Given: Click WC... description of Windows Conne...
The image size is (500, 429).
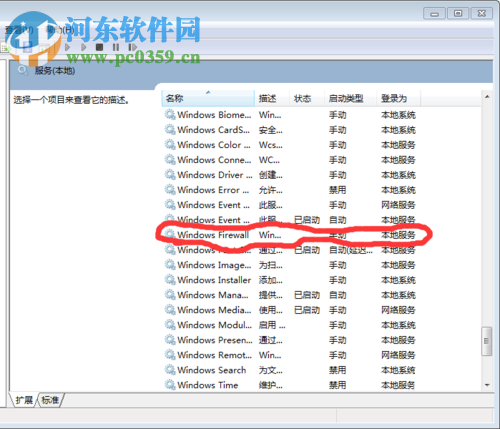Looking at the screenshot, I should pyautogui.click(x=269, y=160).
